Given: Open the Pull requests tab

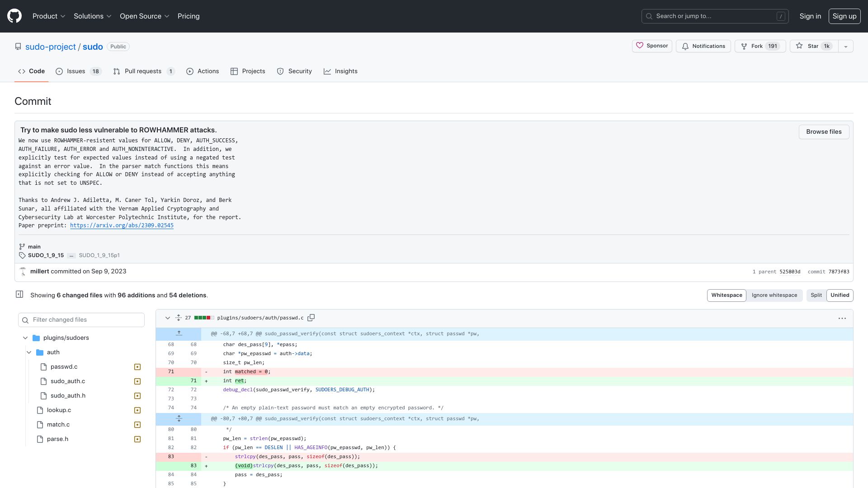Looking at the screenshot, I should coord(144,71).
